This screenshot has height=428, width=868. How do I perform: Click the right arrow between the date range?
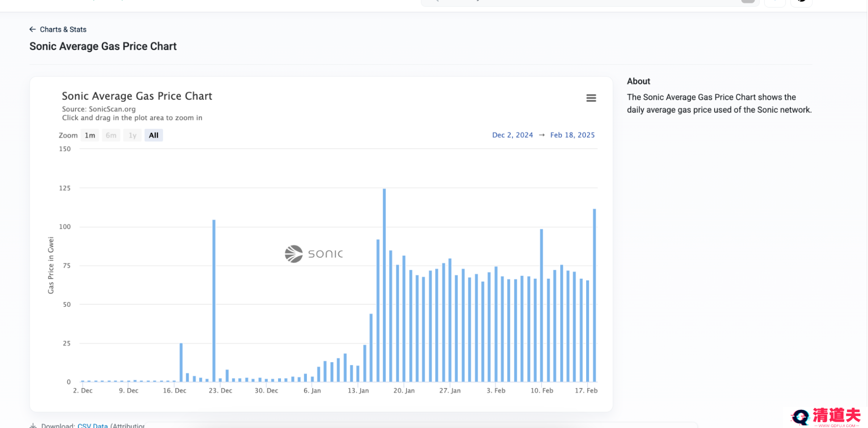pos(542,135)
